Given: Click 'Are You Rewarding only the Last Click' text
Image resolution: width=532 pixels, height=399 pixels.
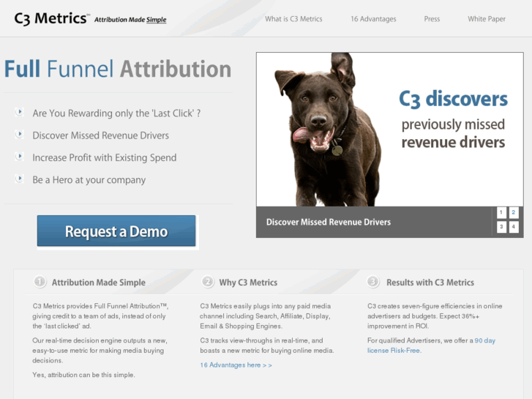Looking at the screenshot, I should pos(116,113).
